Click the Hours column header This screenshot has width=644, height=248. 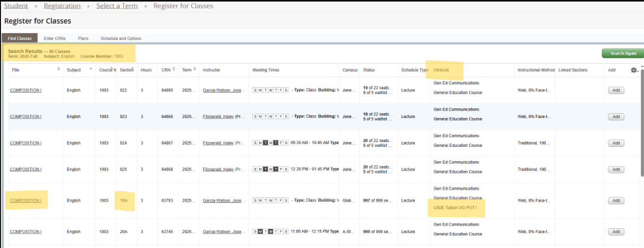[x=146, y=70]
